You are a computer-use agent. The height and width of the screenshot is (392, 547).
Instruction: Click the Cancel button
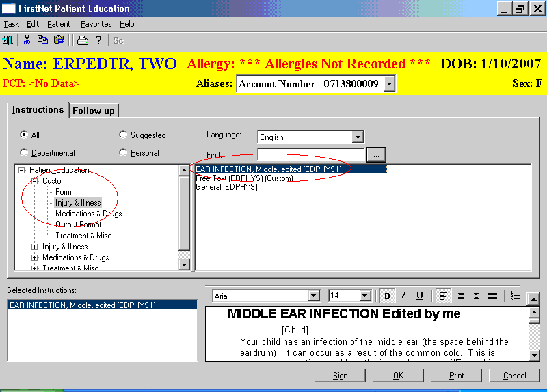point(514,376)
